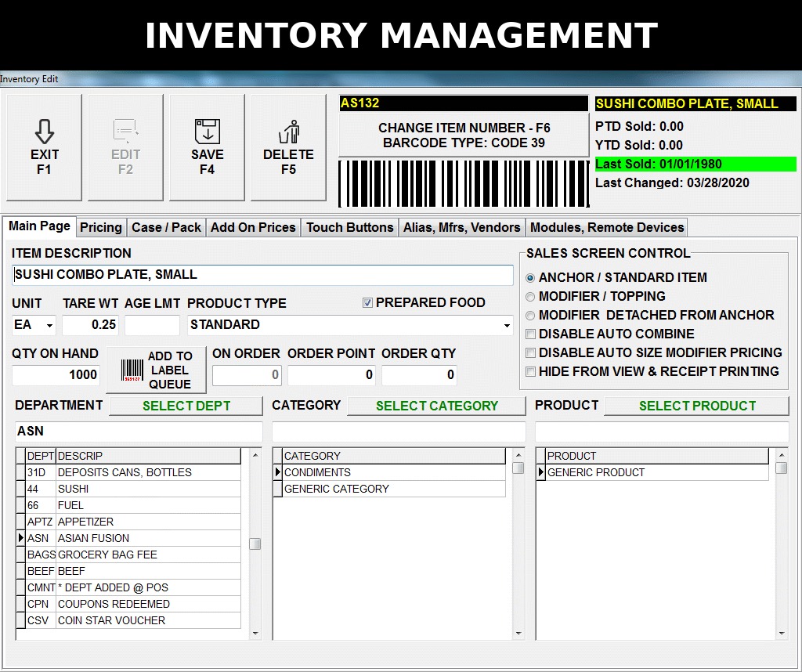
Task: Open the Unit EA dropdown
Action: coord(49,325)
